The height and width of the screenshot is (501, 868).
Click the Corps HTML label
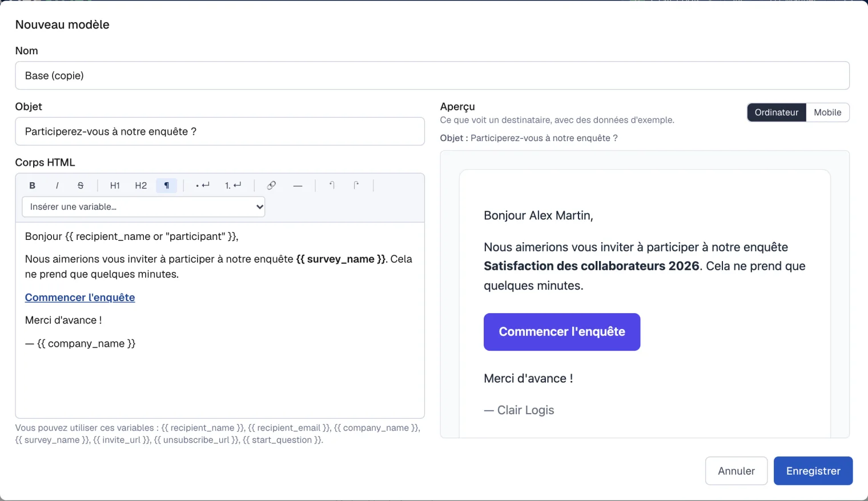45,162
